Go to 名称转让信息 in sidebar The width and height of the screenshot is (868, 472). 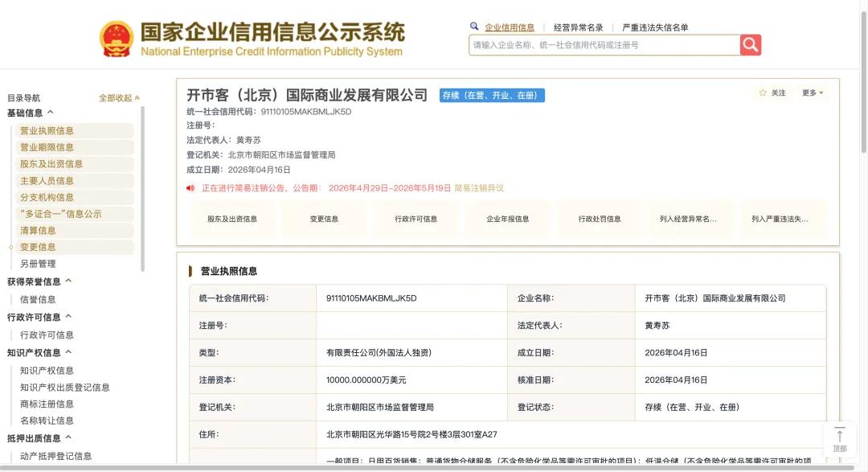[x=47, y=421]
